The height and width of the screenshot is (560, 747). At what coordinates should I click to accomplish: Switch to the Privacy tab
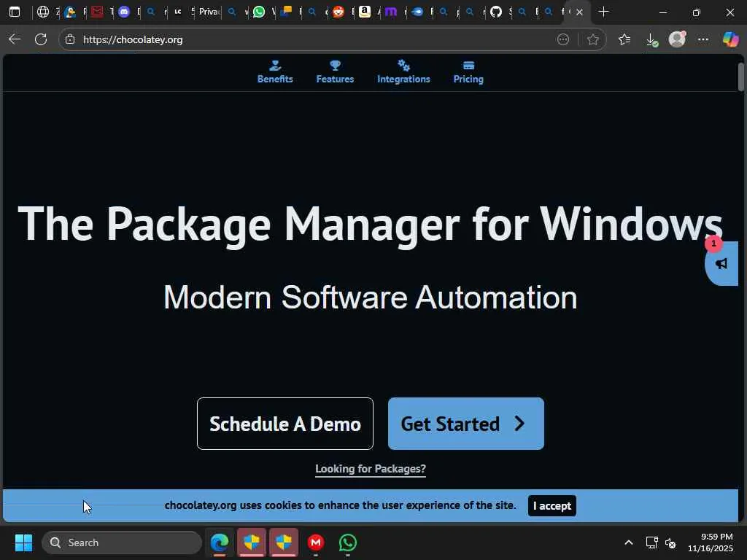[209, 12]
